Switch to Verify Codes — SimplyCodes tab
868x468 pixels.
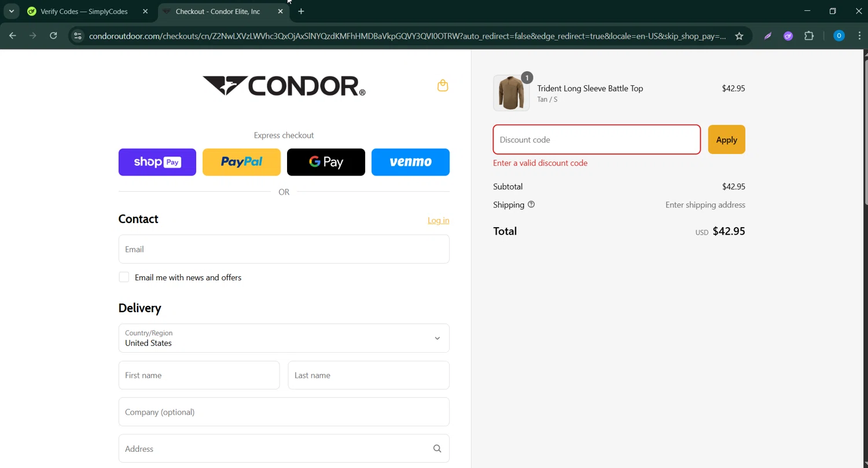pyautogui.click(x=84, y=12)
